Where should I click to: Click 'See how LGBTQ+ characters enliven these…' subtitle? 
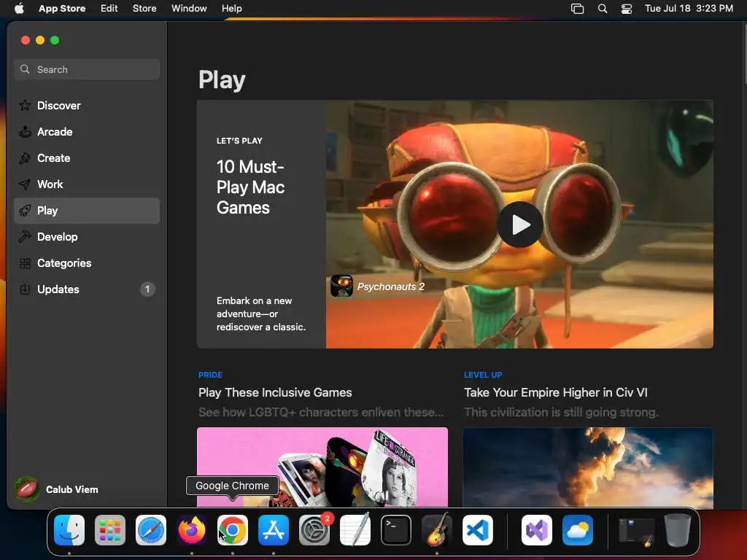tap(321, 412)
